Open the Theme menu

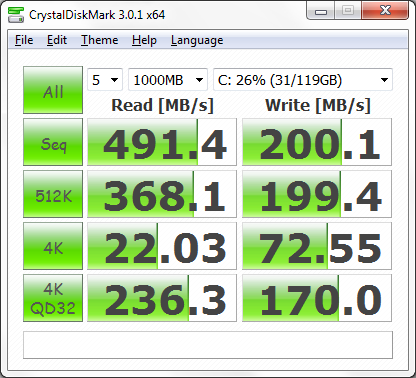click(x=100, y=40)
